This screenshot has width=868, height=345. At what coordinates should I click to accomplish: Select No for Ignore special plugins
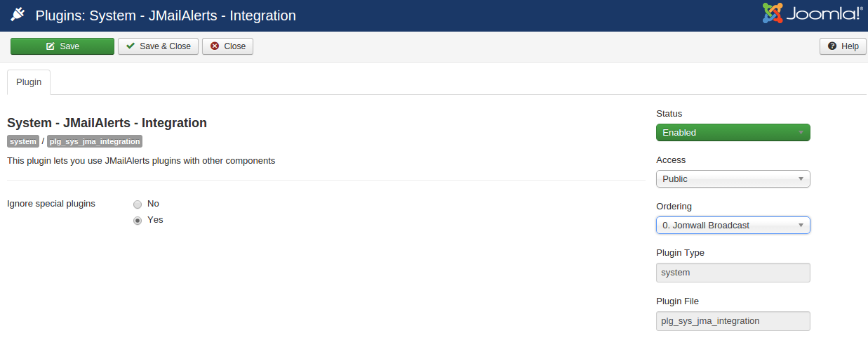(x=138, y=204)
